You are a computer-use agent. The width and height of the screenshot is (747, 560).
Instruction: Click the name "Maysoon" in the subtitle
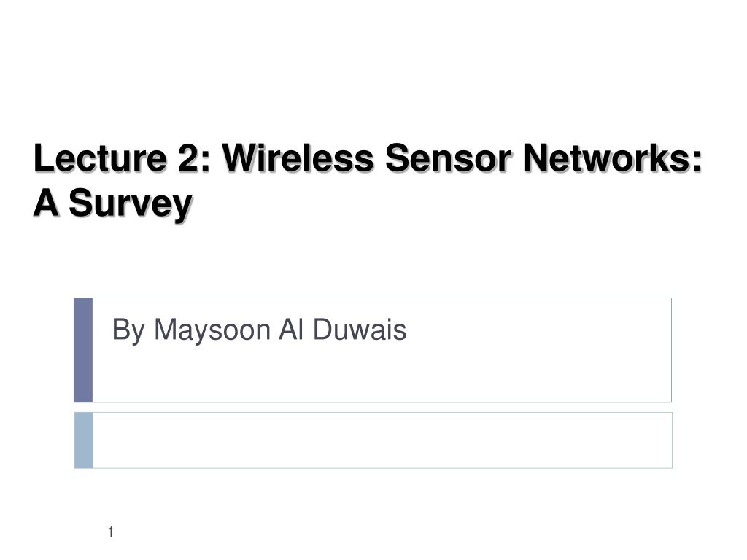point(212,330)
